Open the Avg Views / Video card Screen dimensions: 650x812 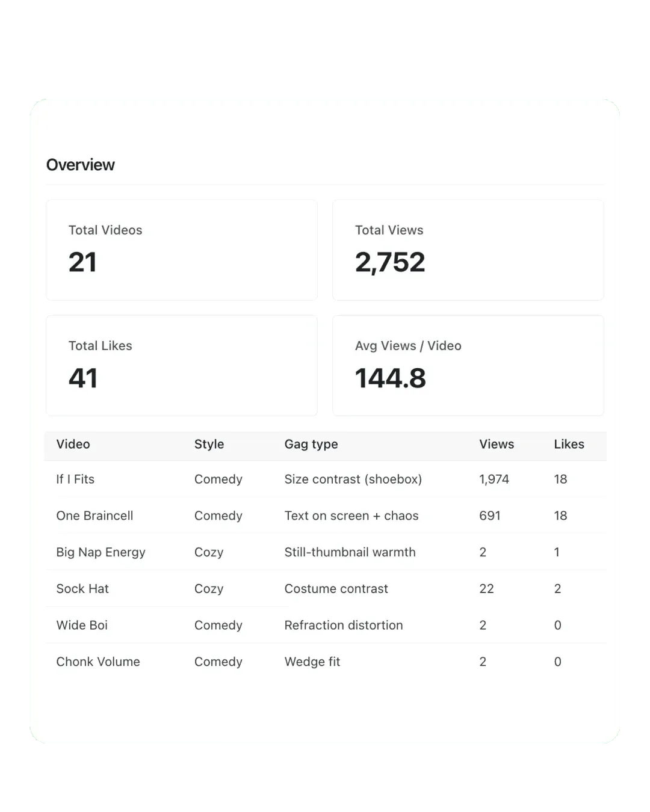[468, 366]
